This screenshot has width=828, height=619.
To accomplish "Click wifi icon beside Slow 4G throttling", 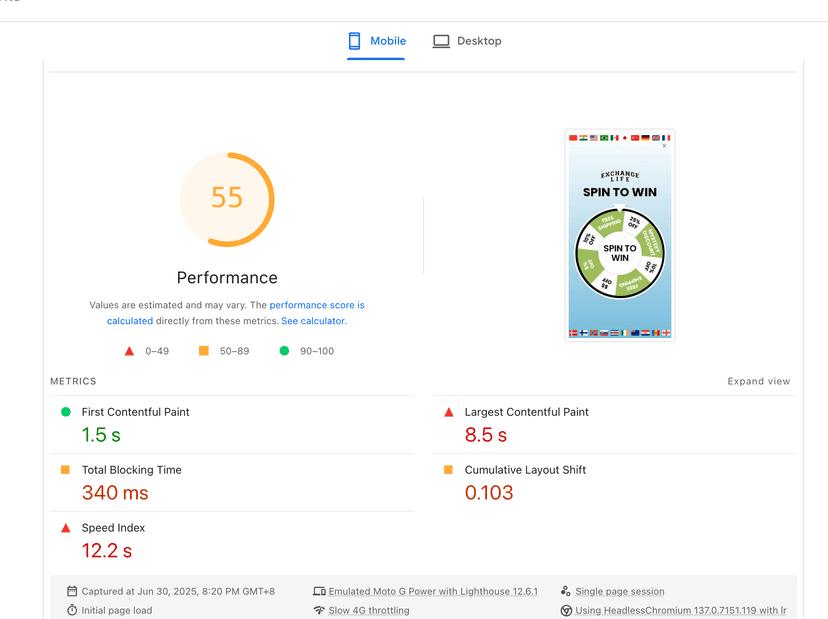I will [319, 610].
